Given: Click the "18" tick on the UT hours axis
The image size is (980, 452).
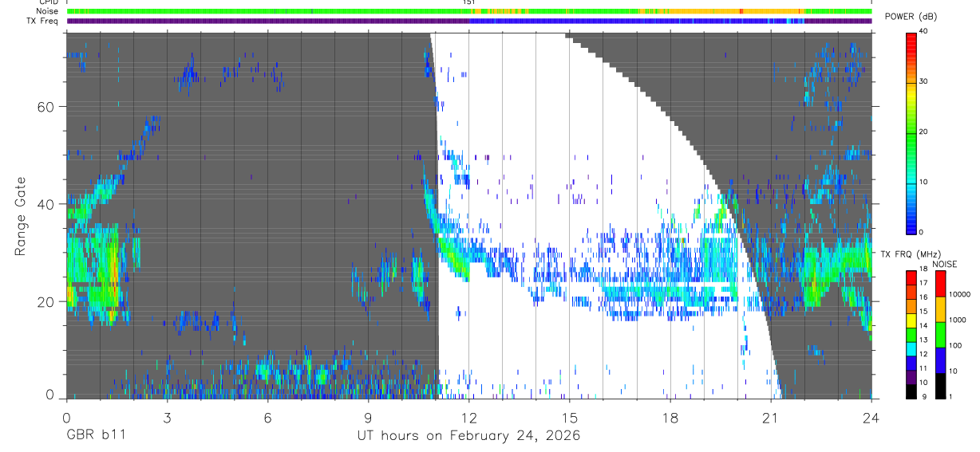Looking at the screenshot, I should tap(670, 417).
